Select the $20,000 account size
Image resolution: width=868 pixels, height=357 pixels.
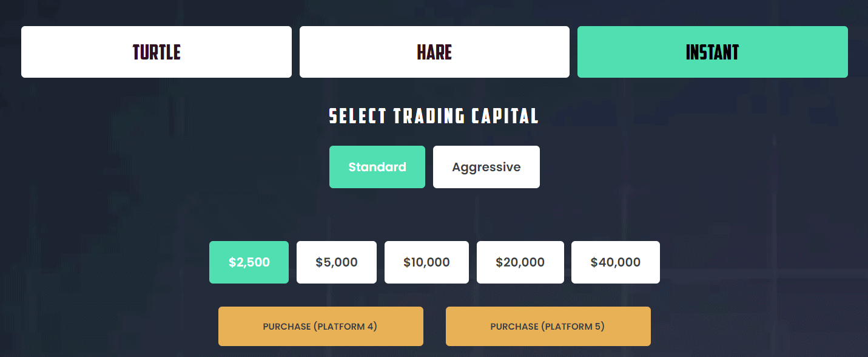(520, 262)
